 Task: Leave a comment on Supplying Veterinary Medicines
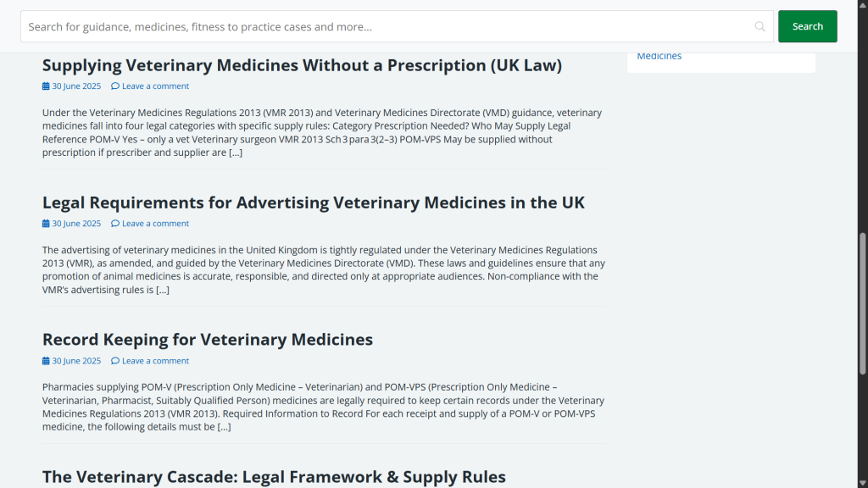coord(155,86)
